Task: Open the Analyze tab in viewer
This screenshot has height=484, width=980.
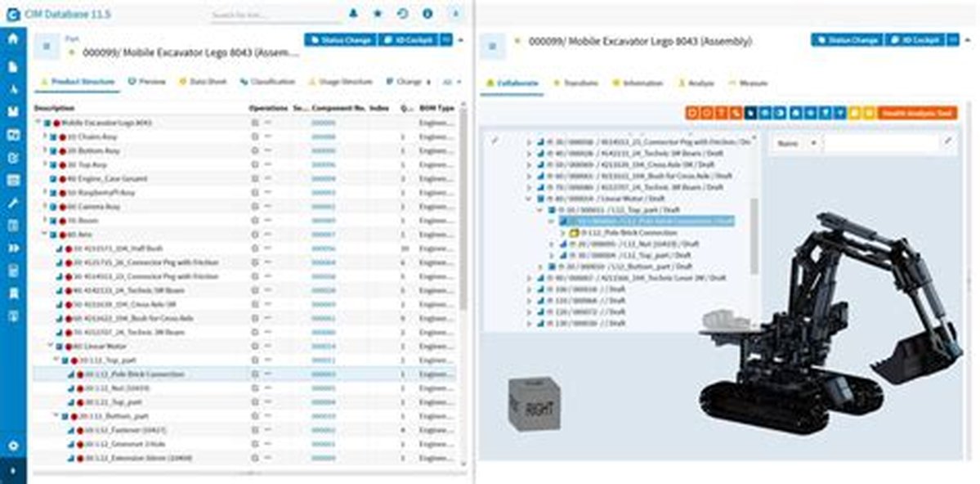Action: (696, 83)
